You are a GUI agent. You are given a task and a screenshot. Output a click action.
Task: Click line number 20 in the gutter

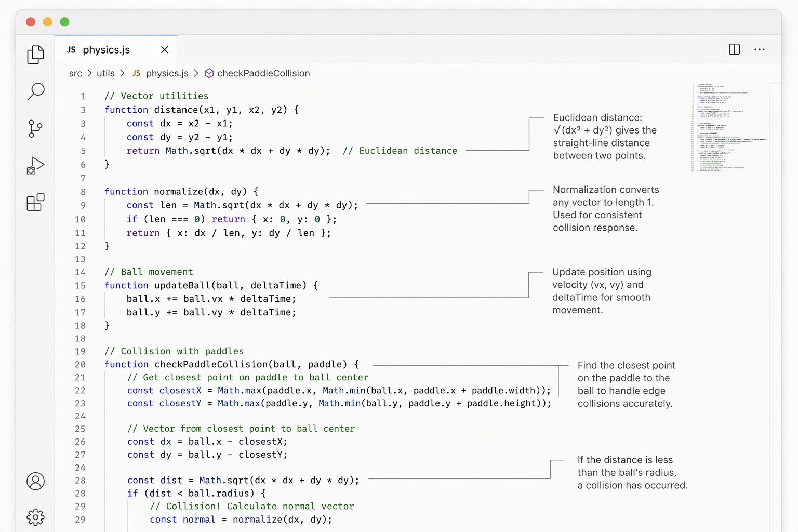point(81,364)
